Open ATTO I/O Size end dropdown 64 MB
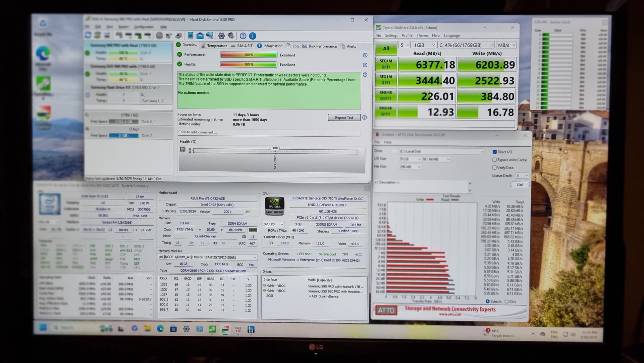Image resolution: width=644 pixels, height=363 pixels. tap(439, 159)
